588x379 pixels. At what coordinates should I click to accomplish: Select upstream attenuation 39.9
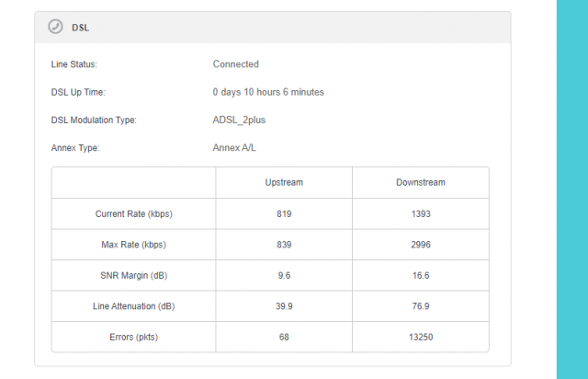(x=284, y=306)
